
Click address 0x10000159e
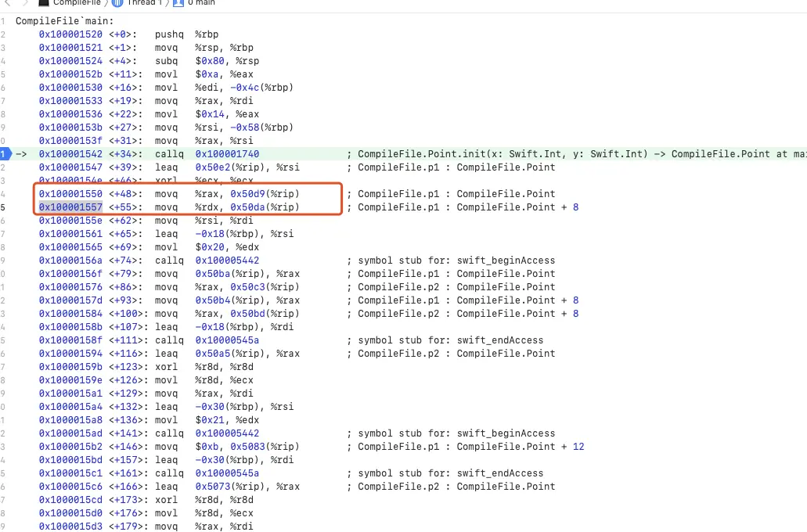[x=70, y=380]
